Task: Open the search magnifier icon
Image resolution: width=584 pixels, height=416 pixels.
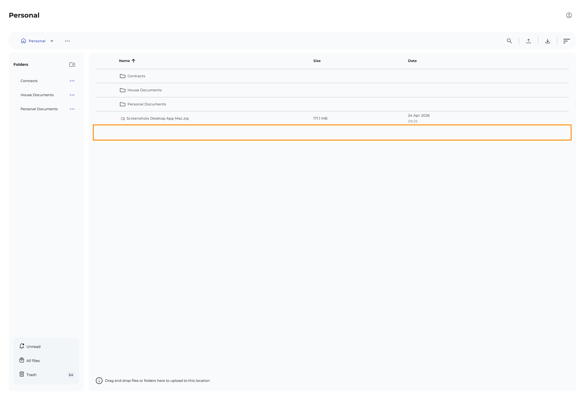Action: 509,41
